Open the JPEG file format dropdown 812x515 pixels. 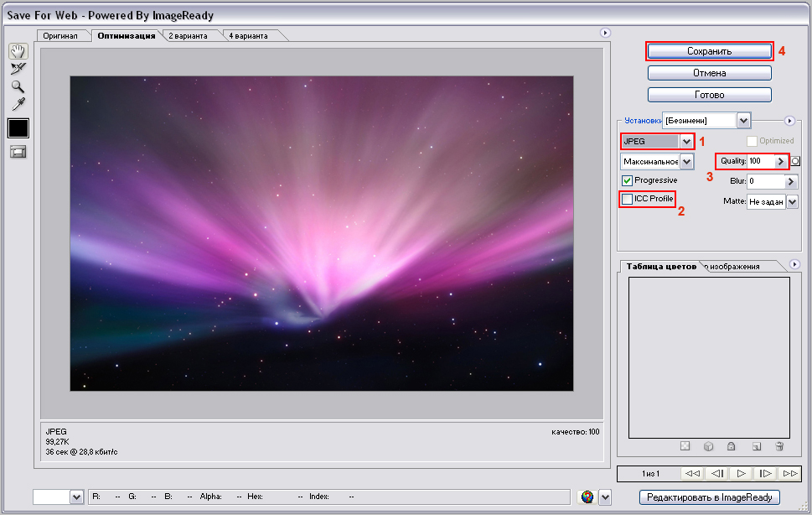click(x=686, y=142)
